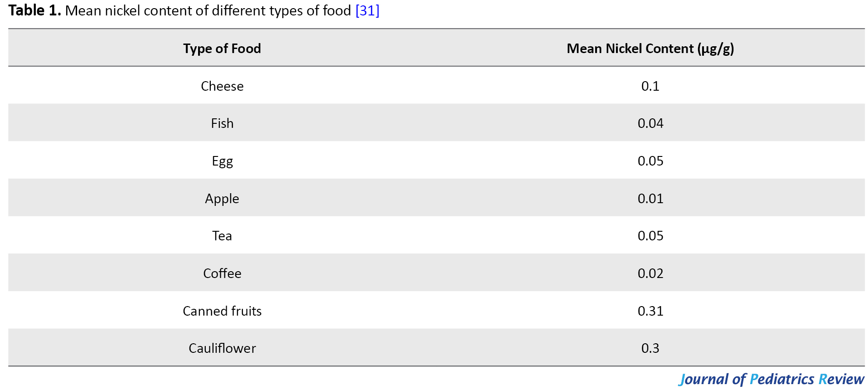Click the Coffee food cell

[x=222, y=273]
